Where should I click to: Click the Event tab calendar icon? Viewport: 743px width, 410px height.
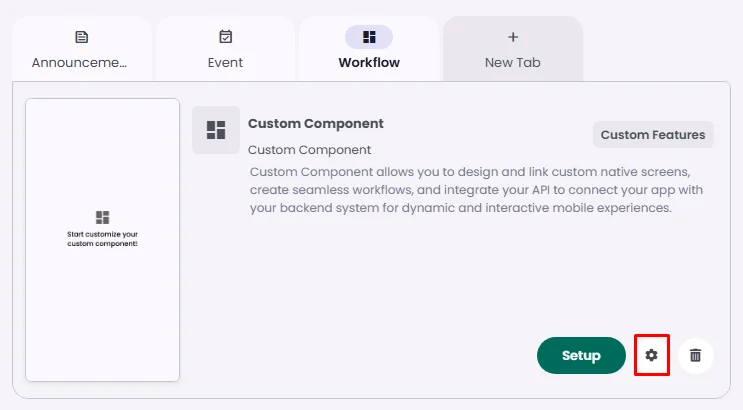[226, 37]
